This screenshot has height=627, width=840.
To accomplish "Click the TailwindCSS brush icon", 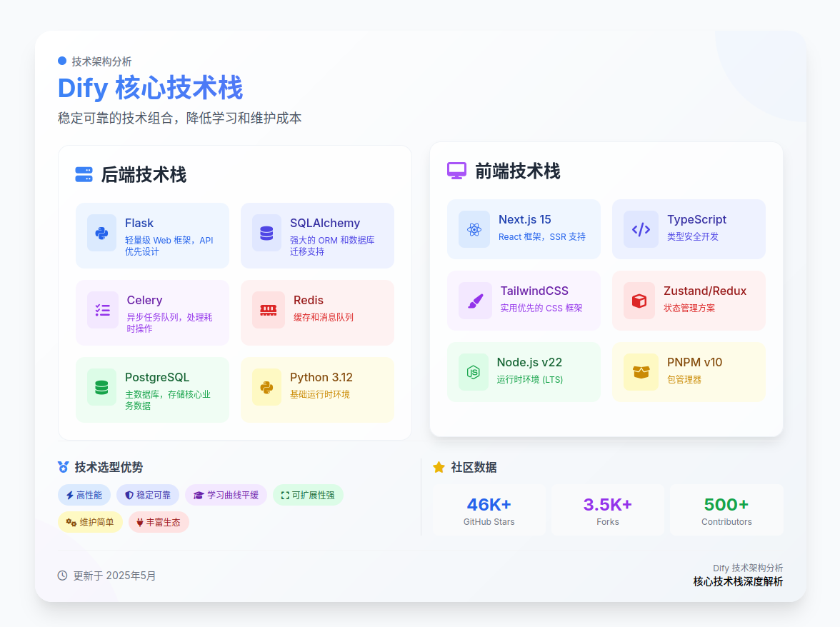I will click(x=476, y=301).
